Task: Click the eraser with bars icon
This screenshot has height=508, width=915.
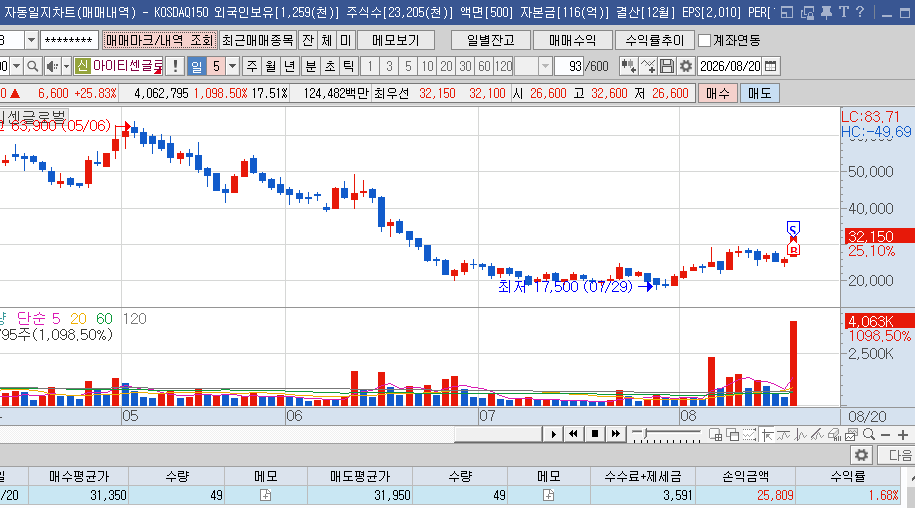Action: [x=834, y=435]
